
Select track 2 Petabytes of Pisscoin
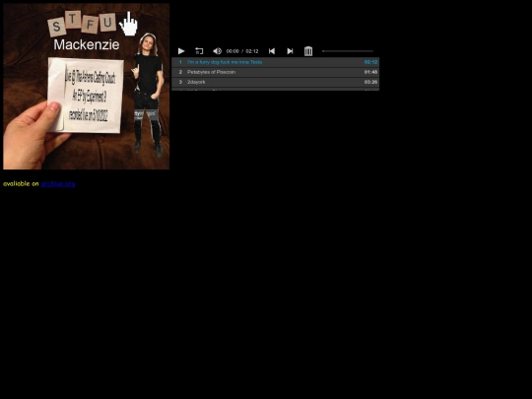276,72
